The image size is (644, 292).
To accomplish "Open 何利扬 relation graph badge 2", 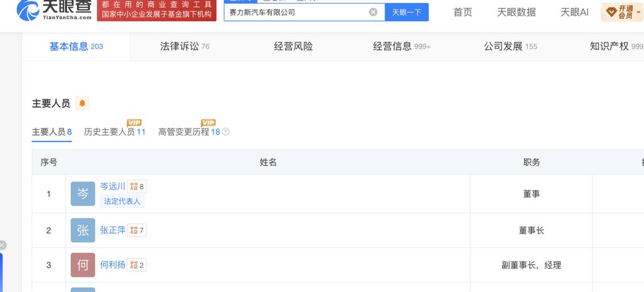I will pyautogui.click(x=137, y=265).
